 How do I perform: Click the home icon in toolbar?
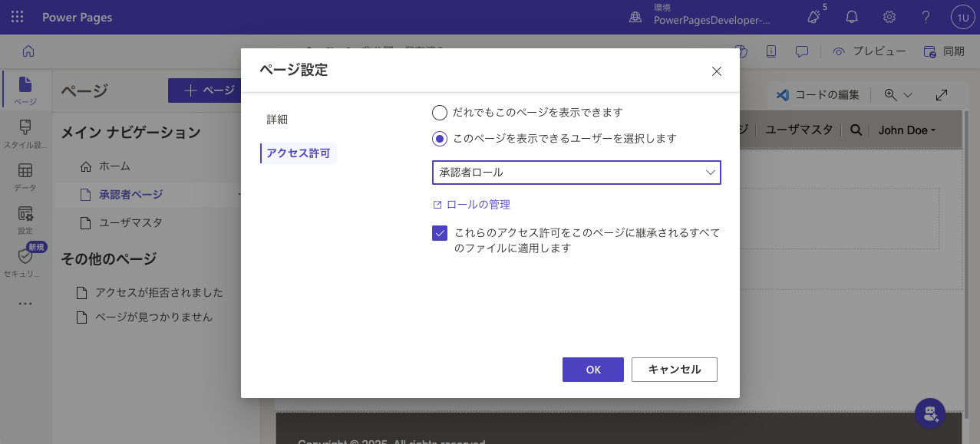[28, 51]
